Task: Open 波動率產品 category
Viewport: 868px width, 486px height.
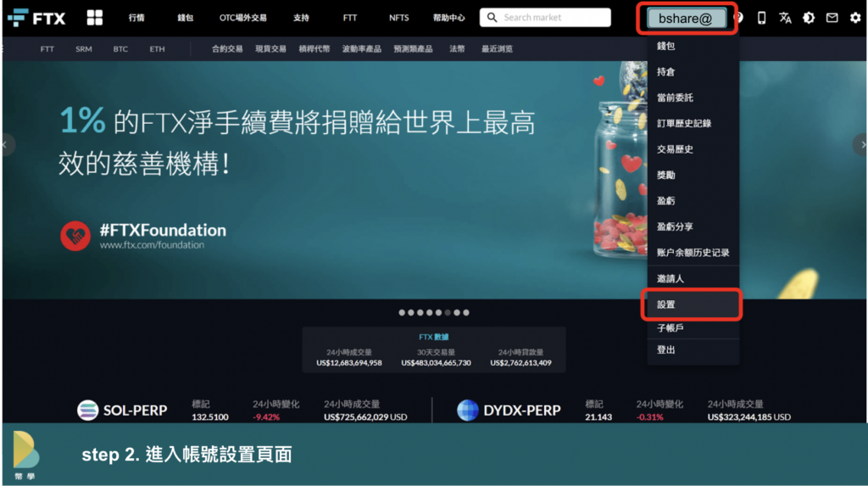Action: pos(361,48)
